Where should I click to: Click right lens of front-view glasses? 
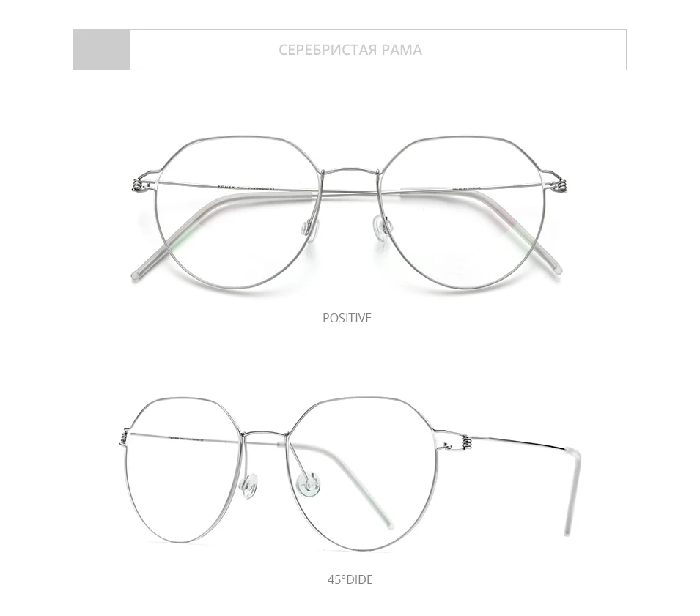pyautogui.click(x=462, y=213)
